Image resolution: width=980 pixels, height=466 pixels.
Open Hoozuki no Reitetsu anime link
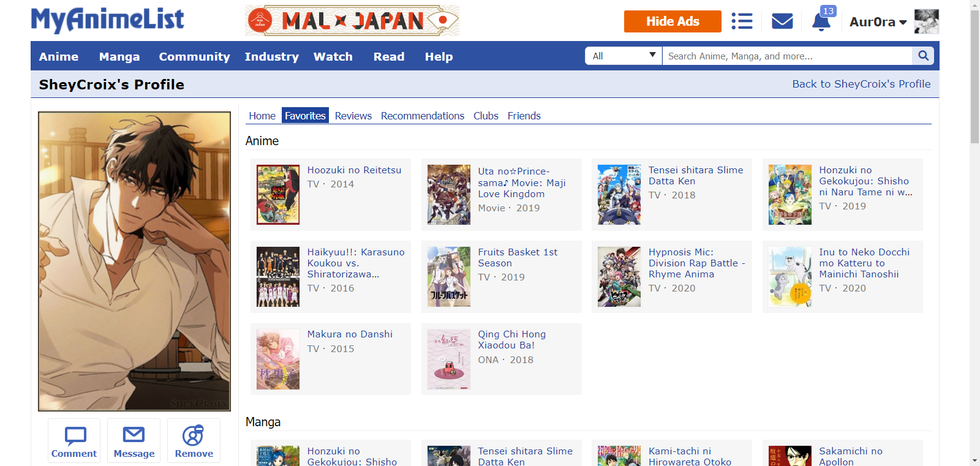click(354, 170)
